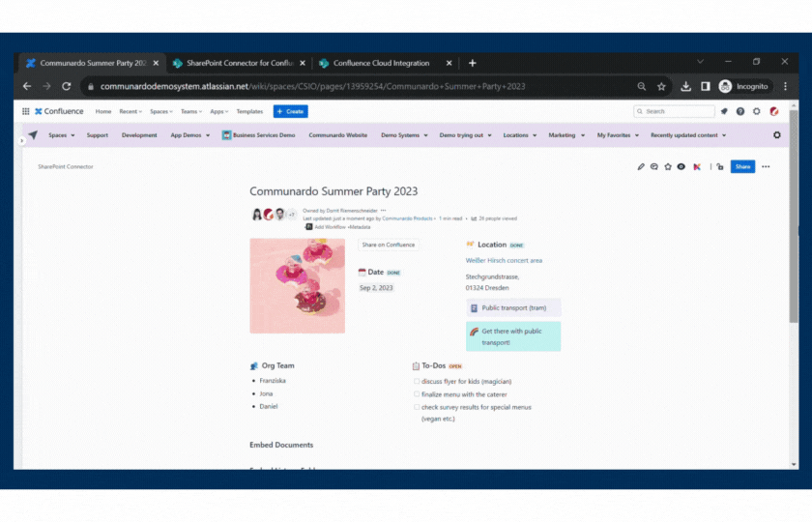This screenshot has width=812, height=522.
Task: Open the notifications bell
Action: [724, 111]
